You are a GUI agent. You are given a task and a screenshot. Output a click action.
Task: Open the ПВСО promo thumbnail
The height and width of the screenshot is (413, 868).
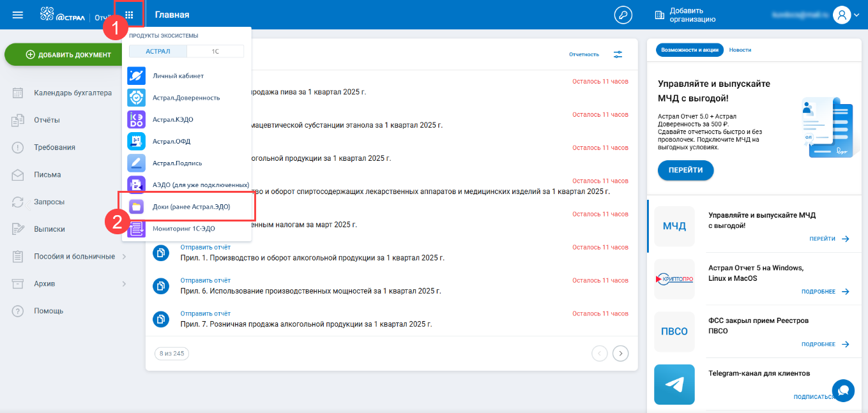click(674, 332)
